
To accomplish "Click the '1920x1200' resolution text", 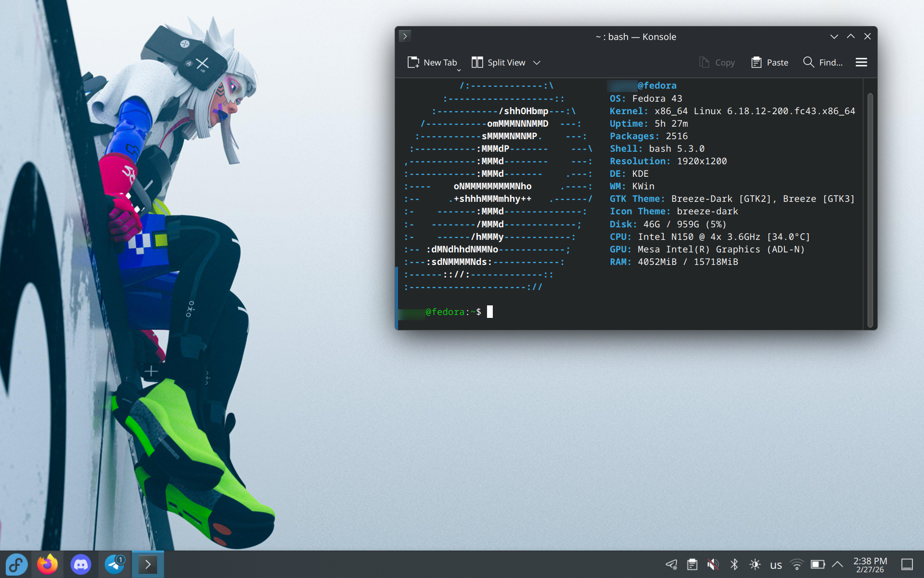I will pos(702,161).
